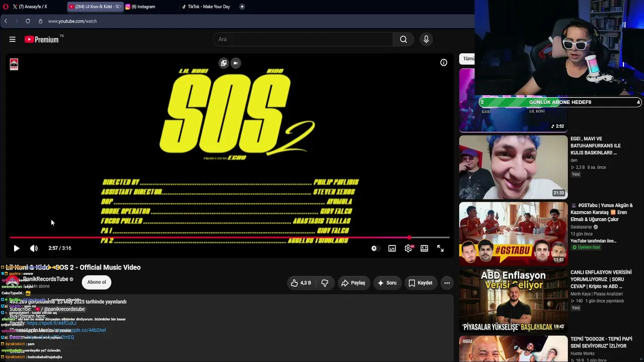View site security lock info
644x362 pixels.
click(40, 21)
